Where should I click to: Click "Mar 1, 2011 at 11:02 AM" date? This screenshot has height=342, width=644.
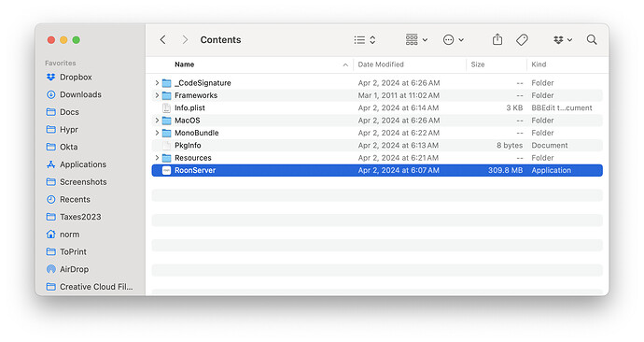pos(399,95)
